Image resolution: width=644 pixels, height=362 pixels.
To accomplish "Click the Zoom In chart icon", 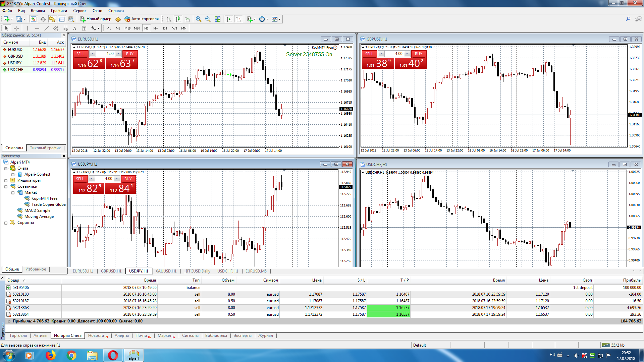I will click(x=199, y=19).
